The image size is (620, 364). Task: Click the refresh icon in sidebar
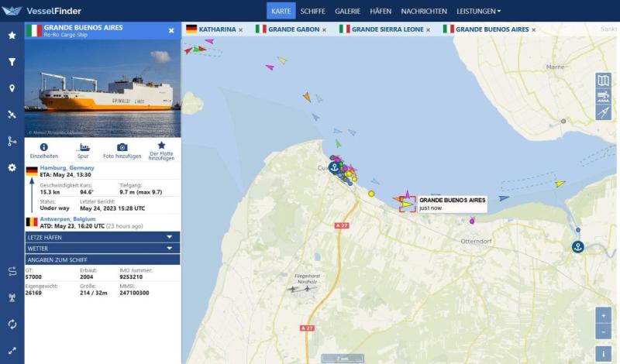(12, 324)
